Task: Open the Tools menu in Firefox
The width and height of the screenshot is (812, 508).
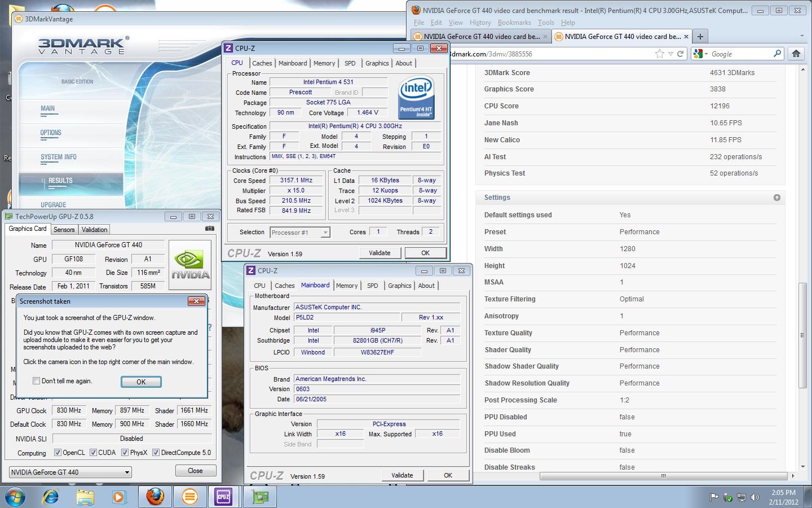Action: (x=546, y=23)
